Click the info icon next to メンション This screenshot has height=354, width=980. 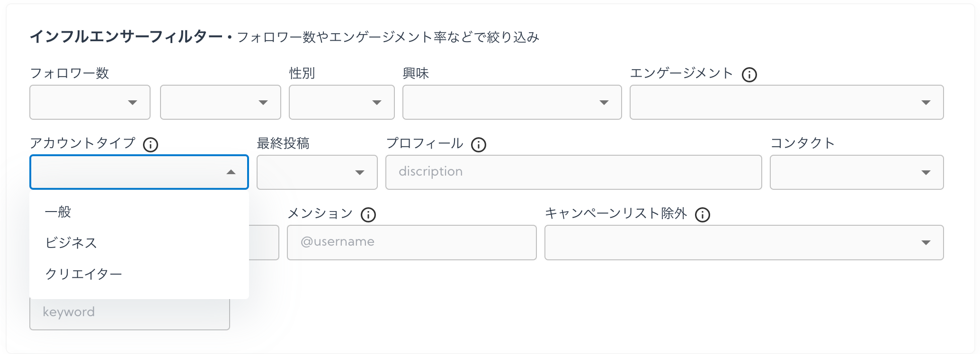(368, 215)
